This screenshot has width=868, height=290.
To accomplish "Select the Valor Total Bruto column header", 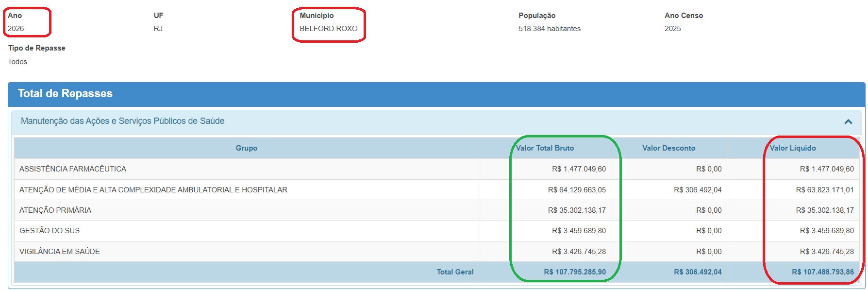I will pos(545,148).
